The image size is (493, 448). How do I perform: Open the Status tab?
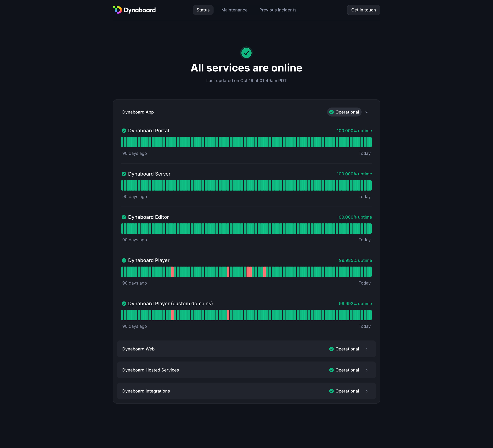(x=203, y=10)
